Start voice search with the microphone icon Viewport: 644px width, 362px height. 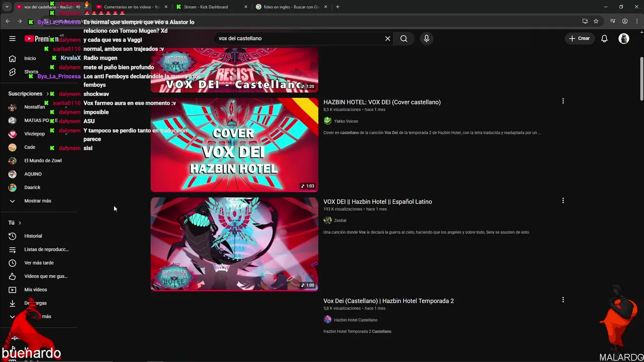[x=426, y=38]
